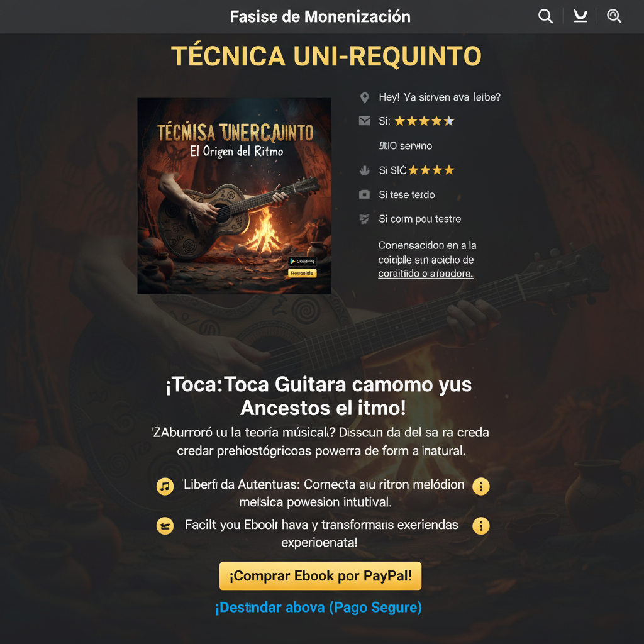Open options dots beside Liberfı da Autentuas
Viewport: 644px width, 644px height.
pos(481,486)
